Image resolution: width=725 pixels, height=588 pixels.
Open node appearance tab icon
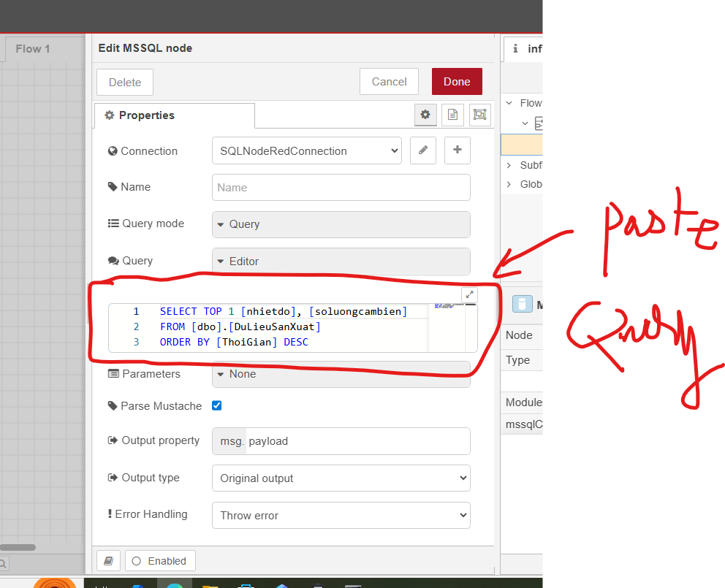pyautogui.click(x=479, y=115)
